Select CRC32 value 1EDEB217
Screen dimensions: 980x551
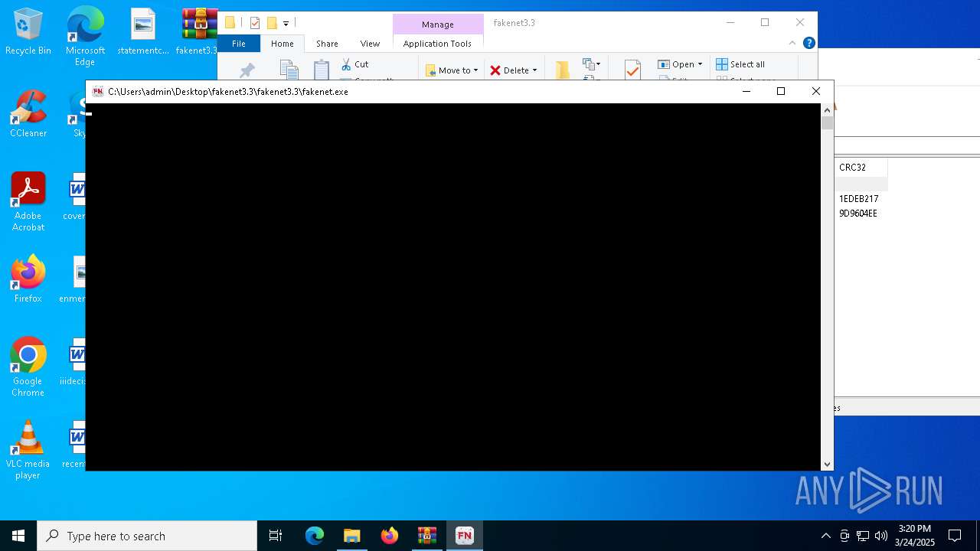[x=858, y=199]
